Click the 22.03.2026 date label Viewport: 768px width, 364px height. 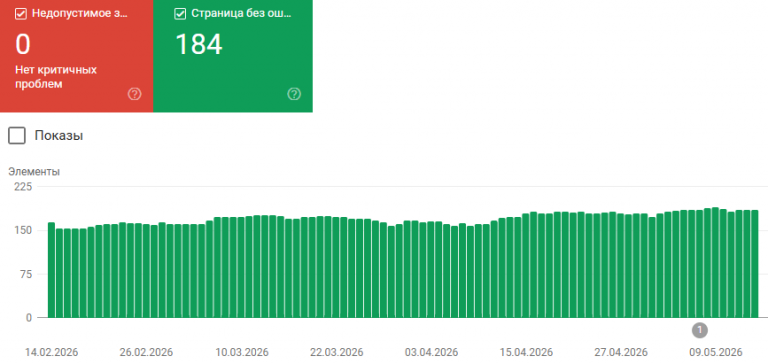click(x=336, y=352)
